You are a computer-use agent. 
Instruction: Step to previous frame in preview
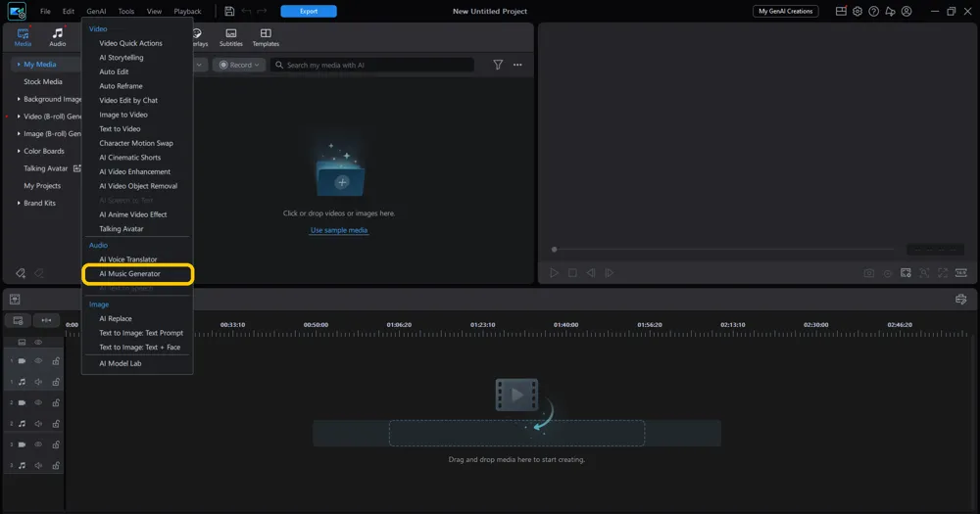pos(591,273)
